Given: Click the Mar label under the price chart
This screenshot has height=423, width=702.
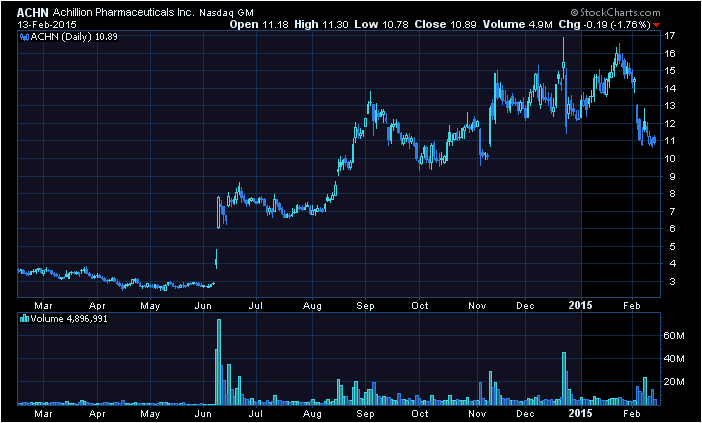Looking at the screenshot, I should 43,306.
